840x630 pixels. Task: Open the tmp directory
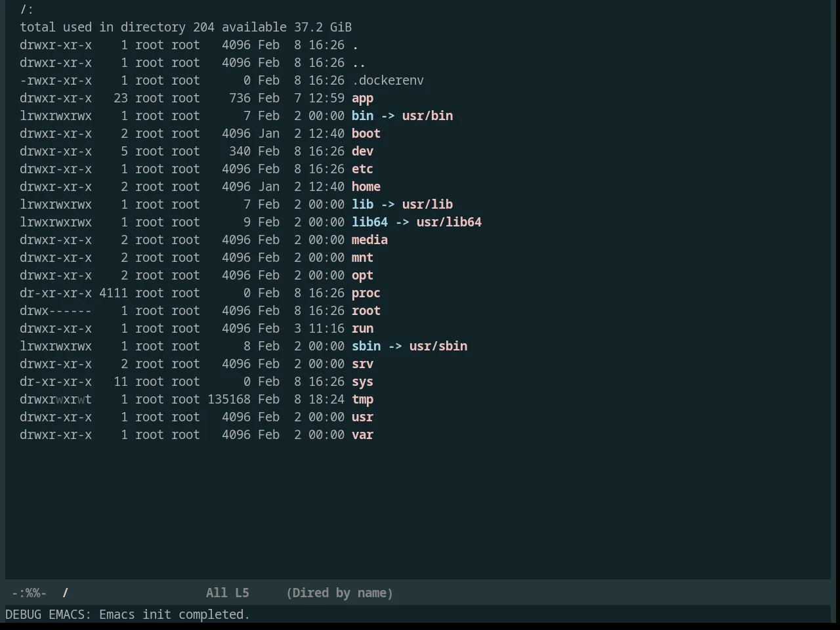pos(362,400)
